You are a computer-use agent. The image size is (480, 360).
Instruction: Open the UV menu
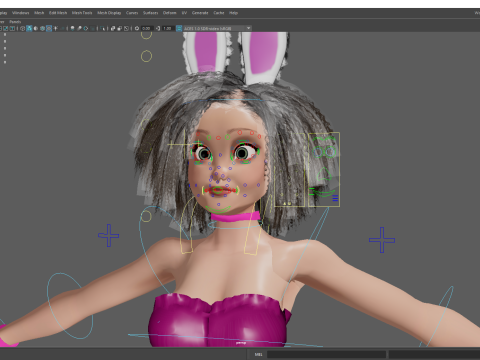tap(184, 13)
